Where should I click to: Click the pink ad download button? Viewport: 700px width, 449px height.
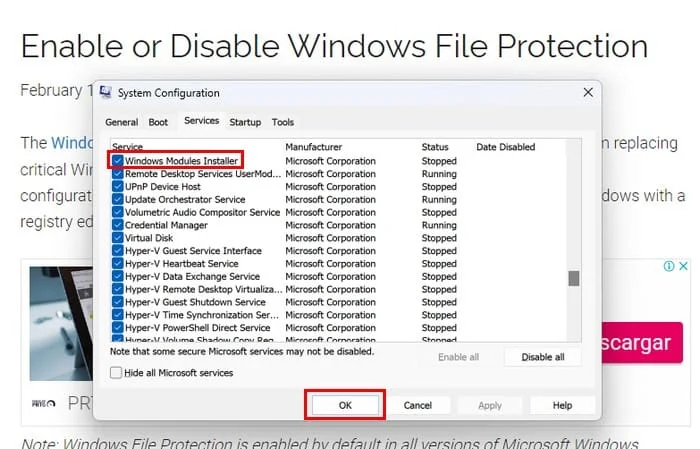click(642, 343)
